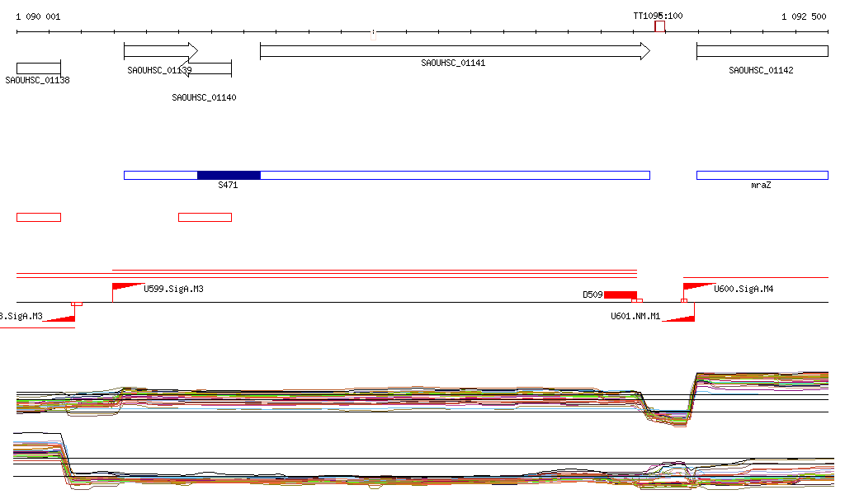Click the small marker at the ruler midpoint

pos(373,35)
